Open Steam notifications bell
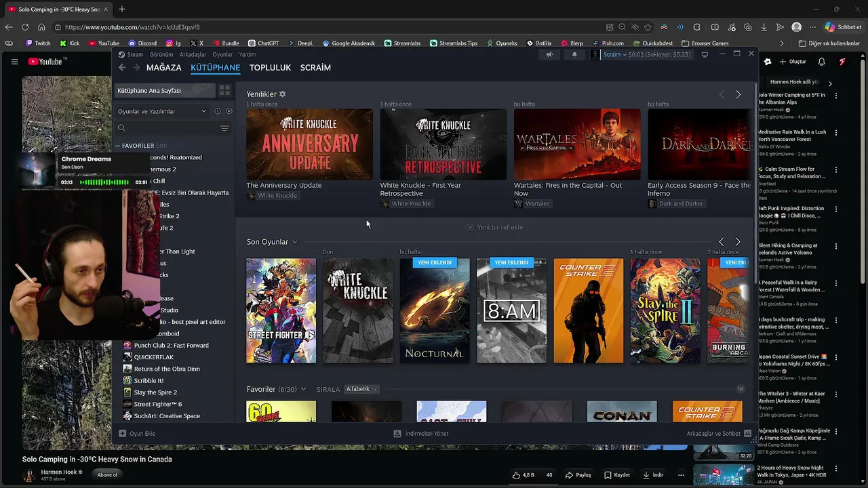Image resolution: width=868 pixels, height=488 pixels. [574, 55]
